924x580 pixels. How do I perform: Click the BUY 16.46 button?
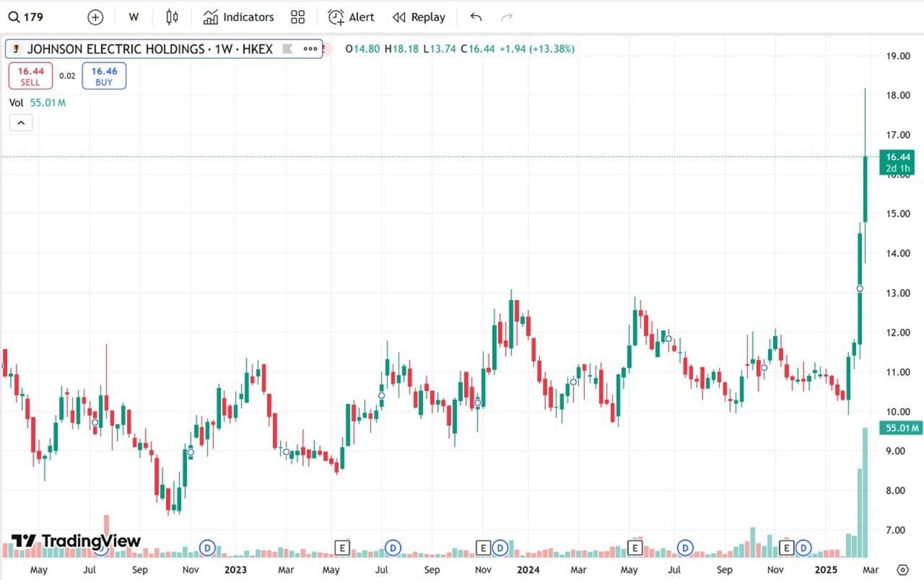(104, 76)
